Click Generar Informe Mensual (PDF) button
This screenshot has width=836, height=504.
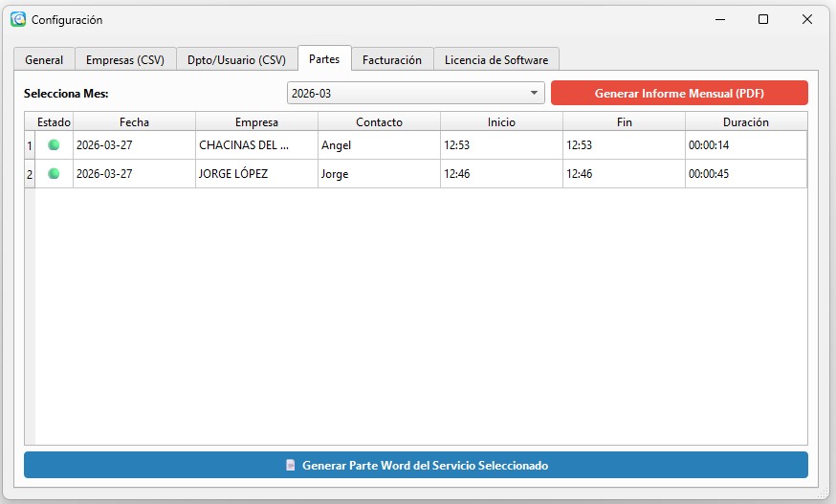pos(679,94)
